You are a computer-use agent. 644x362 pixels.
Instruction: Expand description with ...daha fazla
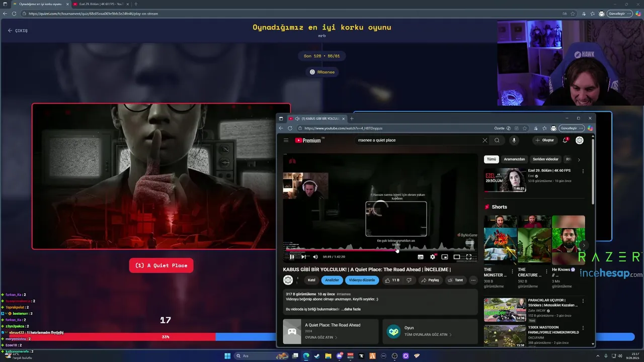(351, 309)
